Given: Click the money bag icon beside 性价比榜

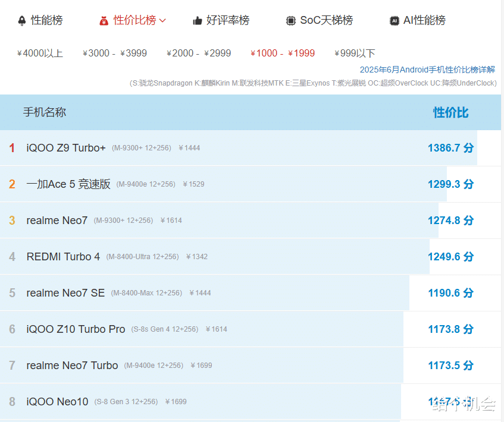Looking at the screenshot, I should (x=104, y=21).
